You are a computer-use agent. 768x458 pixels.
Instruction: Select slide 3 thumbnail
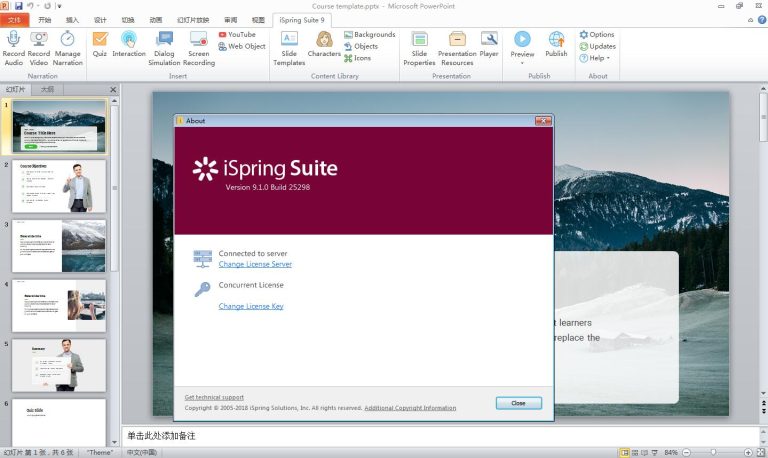[x=59, y=246]
